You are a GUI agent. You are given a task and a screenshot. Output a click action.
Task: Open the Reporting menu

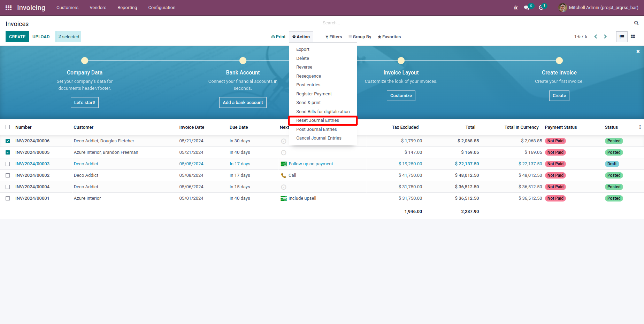(127, 8)
